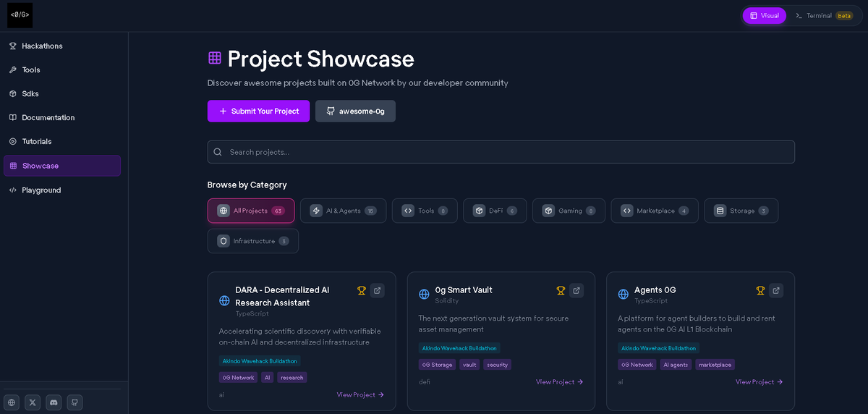This screenshot has width=868, height=414.
Task: Click the code brackets icon beside Playground
Action: point(13,190)
